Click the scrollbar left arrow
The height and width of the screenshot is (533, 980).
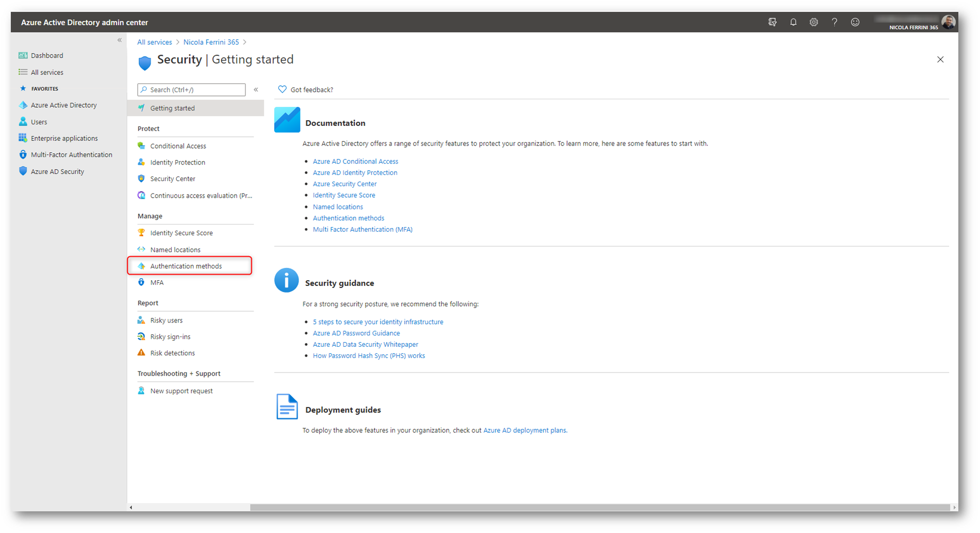pyautogui.click(x=131, y=507)
